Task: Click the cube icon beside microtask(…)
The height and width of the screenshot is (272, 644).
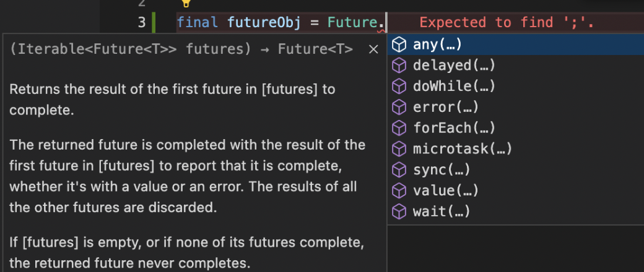Action: 399,149
